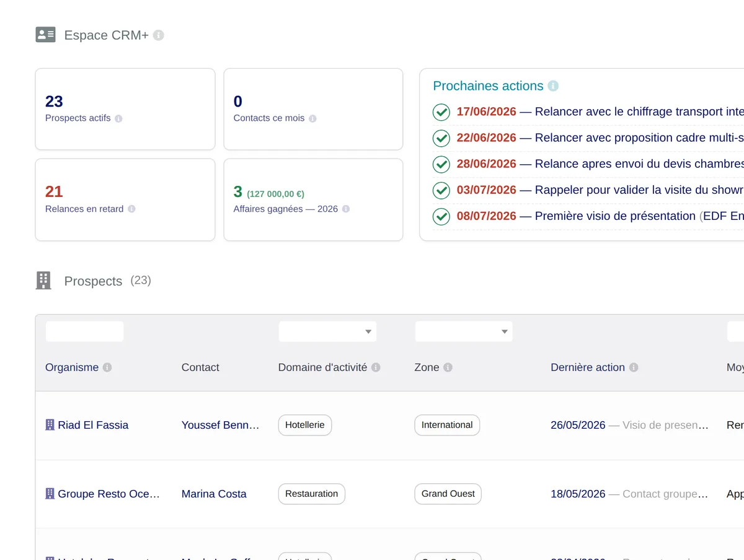Viewport: 744px width, 560px height.
Task: Open the 26/05/2026 last action entry
Action: point(629,425)
